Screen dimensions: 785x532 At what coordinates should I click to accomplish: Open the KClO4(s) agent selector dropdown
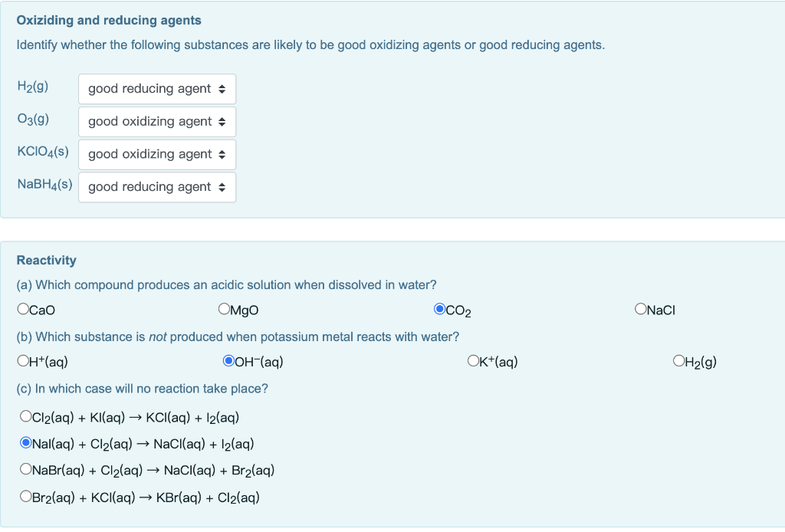[156, 154]
